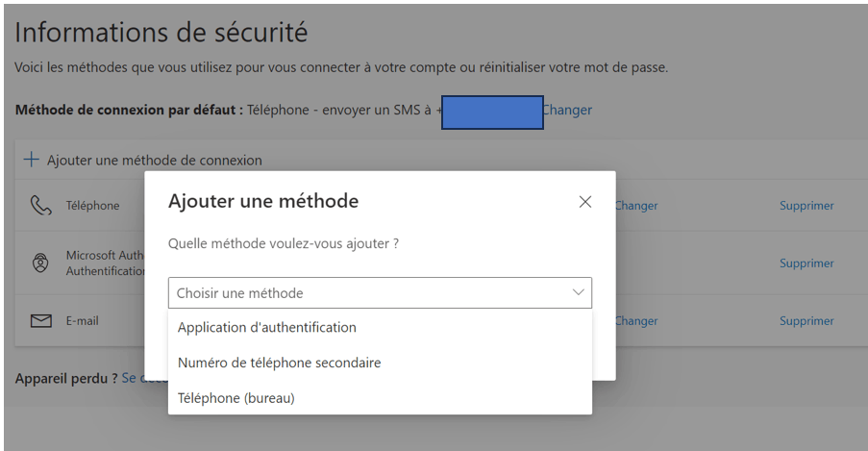Click the E-mail envelope icon
This screenshot has height=451, width=868.
tap(41, 321)
